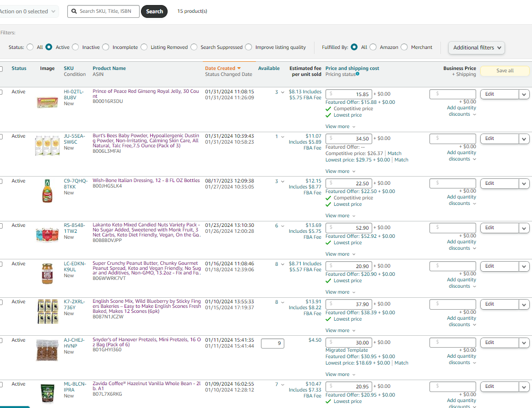This screenshot has width=532, height=408.
Task: Select the Listing Removed filter
Action: (144, 47)
